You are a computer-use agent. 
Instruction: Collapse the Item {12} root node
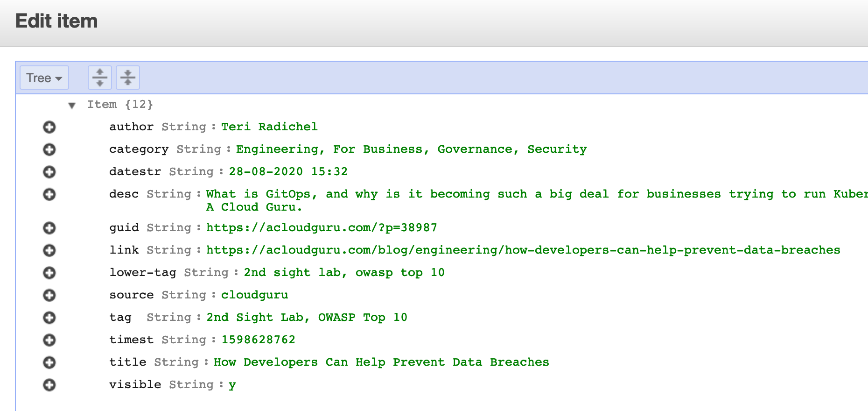coord(72,105)
